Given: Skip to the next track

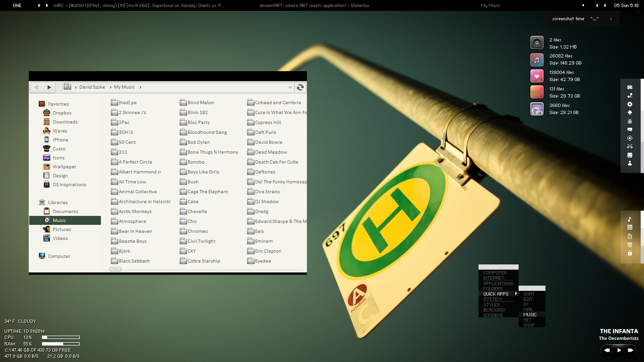Looking at the screenshot, I should tap(630, 350).
